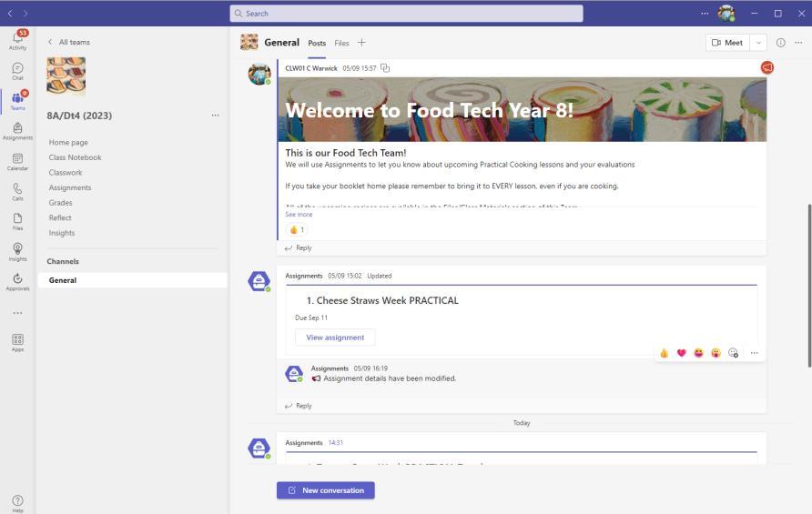
Task: Open Classwork in team menu
Action: (x=66, y=172)
